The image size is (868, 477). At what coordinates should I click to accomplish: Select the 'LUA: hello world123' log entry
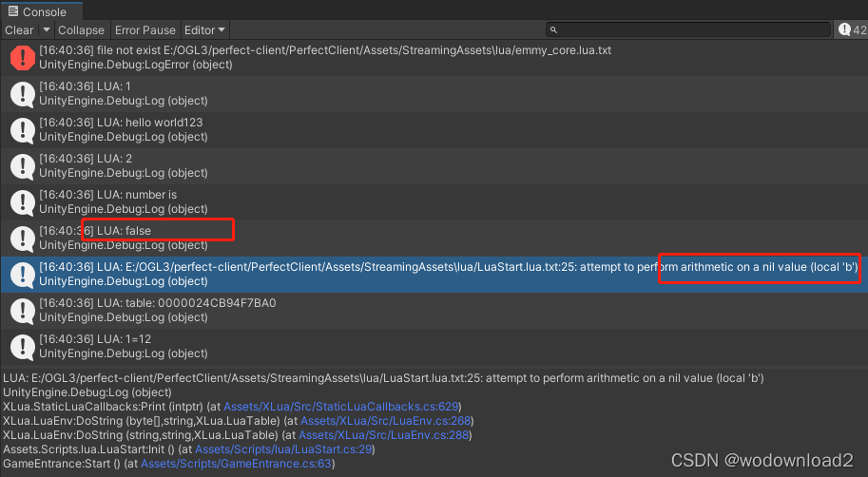(434, 130)
